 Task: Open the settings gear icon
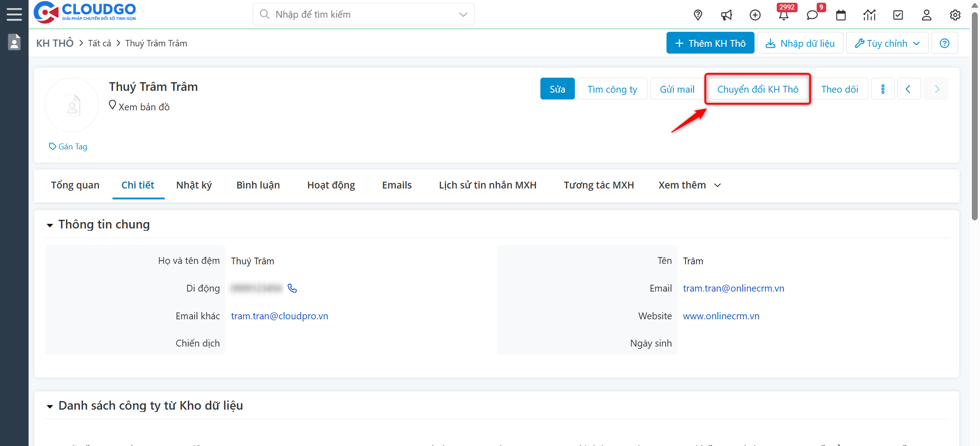(955, 15)
